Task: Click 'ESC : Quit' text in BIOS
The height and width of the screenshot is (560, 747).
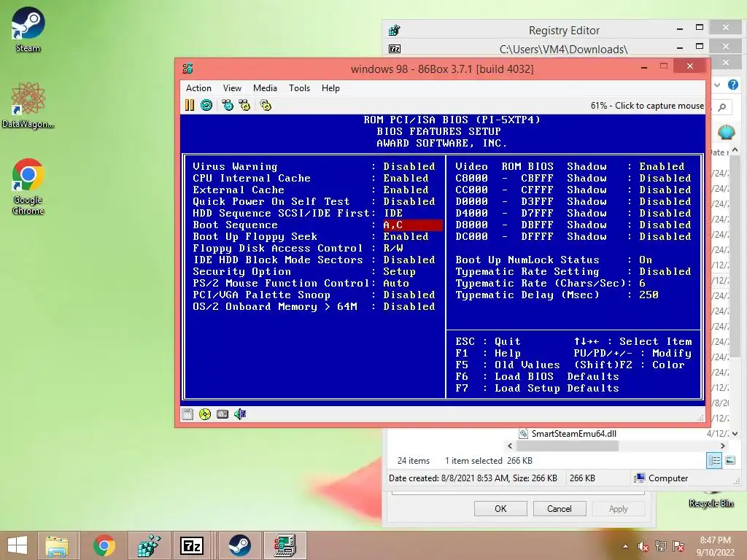Action: [488, 341]
